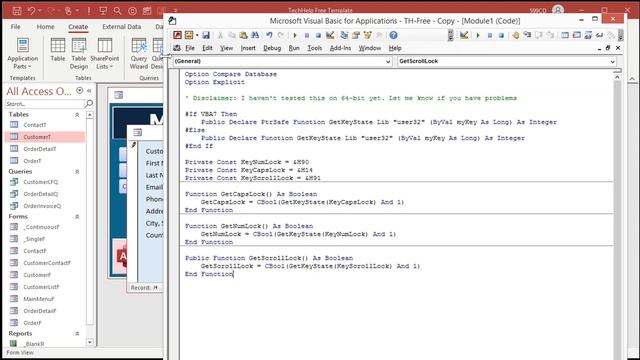
Task: Toggle Design Mode on the Standard toolbar
Action: (330, 35)
